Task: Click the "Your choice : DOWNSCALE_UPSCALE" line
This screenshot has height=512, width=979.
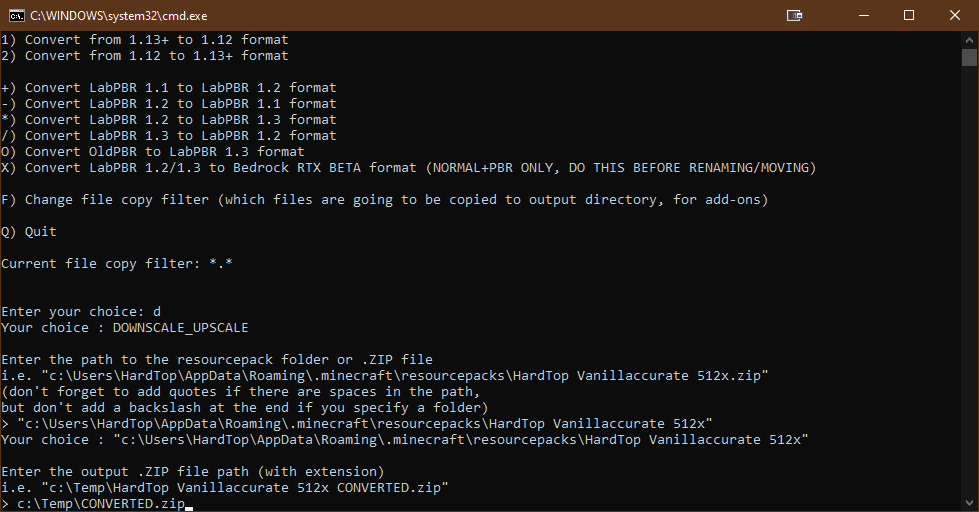Action: (124, 328)
